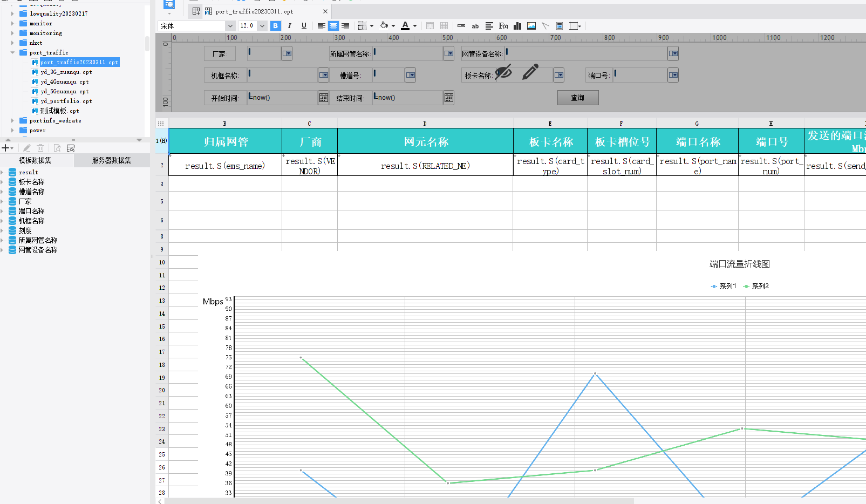Expand the monitor folder

(x=12, y=23)
